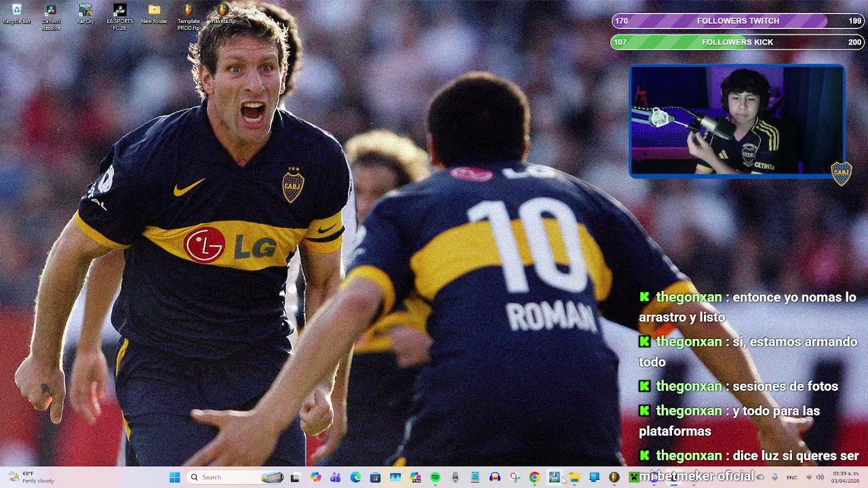Open Google Chrome from the taskbar

534,477
